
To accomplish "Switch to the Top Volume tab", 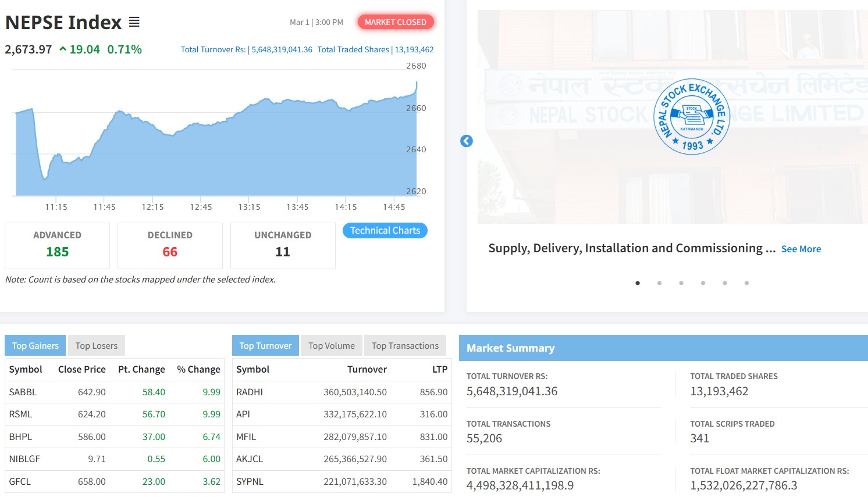I will point(332,346).
